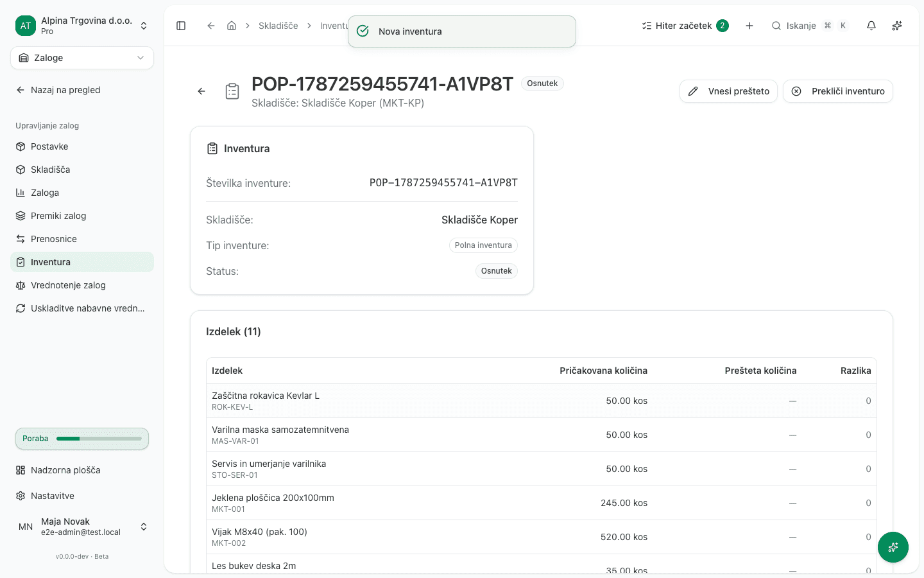Click the MN user avatar
This screenshot has height=578, width=924.
(26, 527)
